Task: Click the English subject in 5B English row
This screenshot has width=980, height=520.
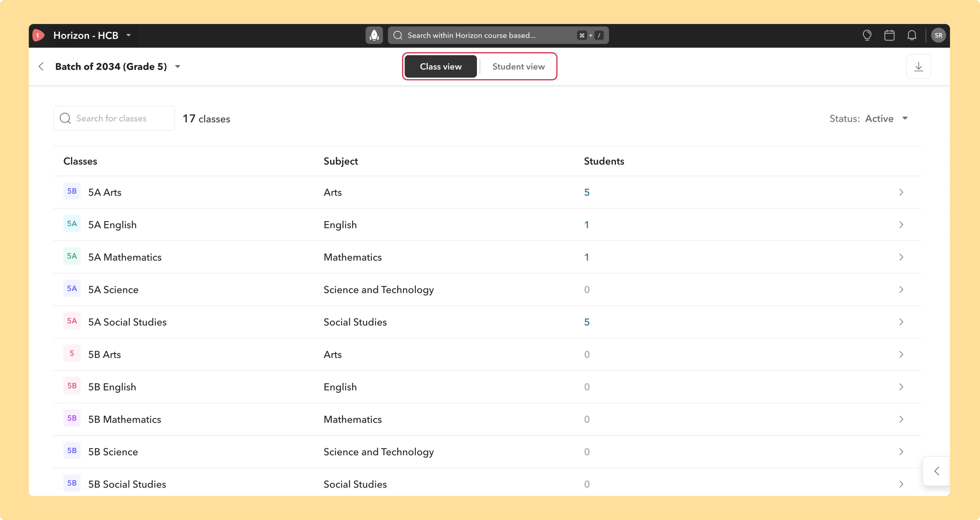Action: [340, 387]
